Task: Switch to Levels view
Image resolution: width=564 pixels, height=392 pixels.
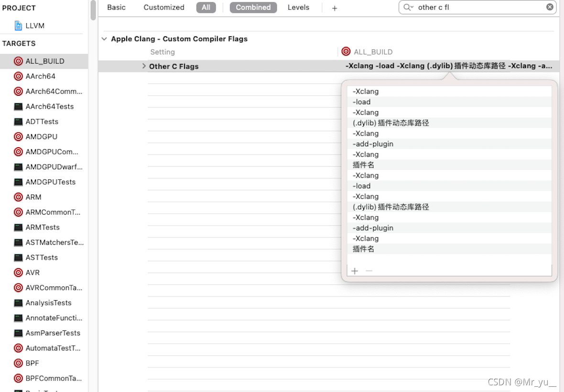Action: (x=298, y=7)
